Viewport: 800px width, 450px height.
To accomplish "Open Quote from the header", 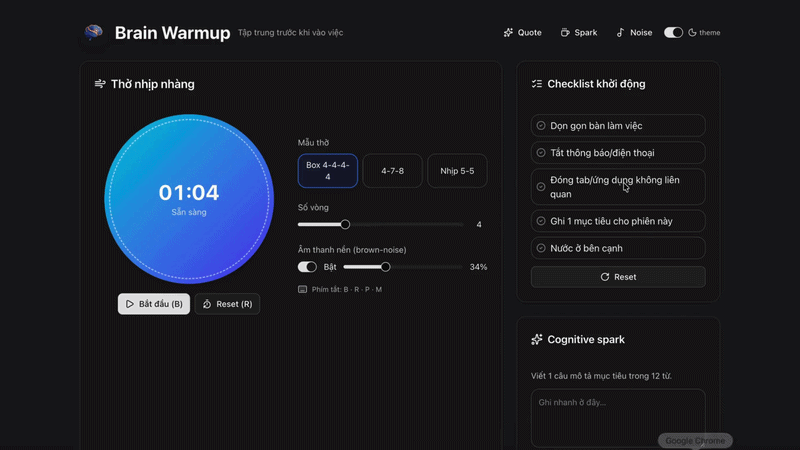I will coord(522,33).
